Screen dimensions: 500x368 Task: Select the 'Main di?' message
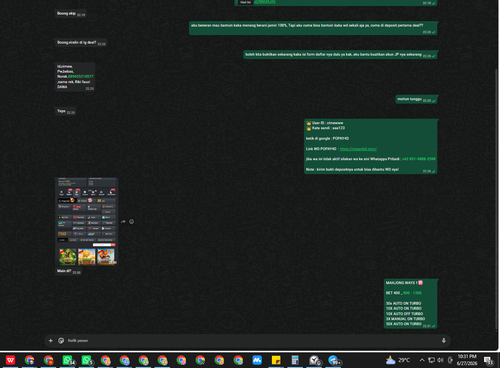68,271
